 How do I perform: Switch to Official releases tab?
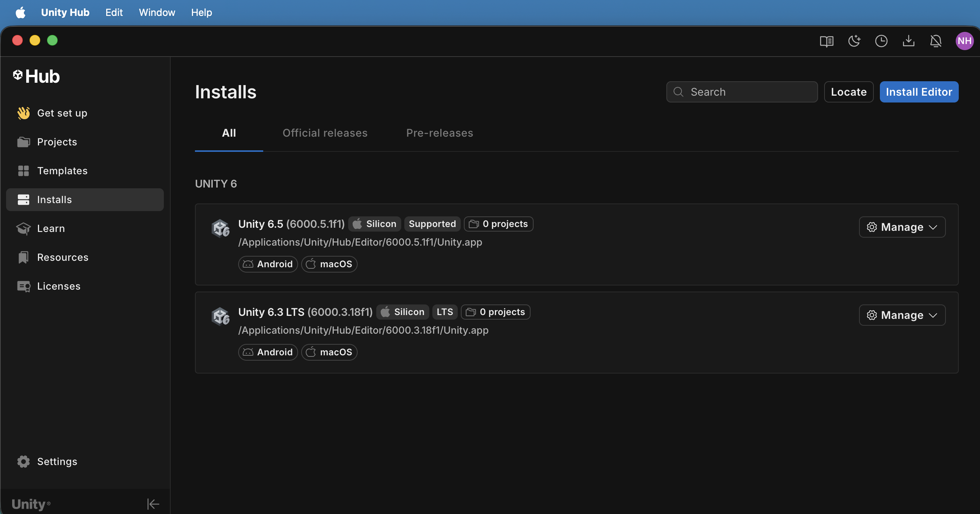pyautogui.click(x=325, y=133)
